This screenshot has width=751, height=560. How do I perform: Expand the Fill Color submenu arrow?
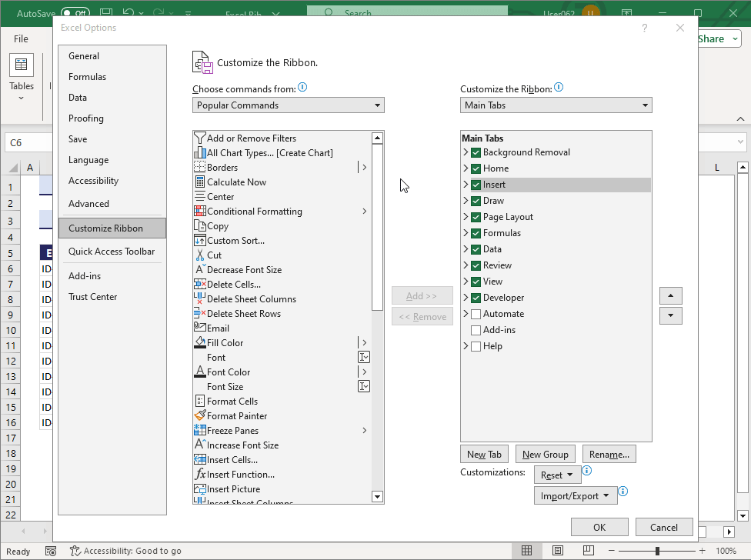pyautogui.click(x=365, y=343)
